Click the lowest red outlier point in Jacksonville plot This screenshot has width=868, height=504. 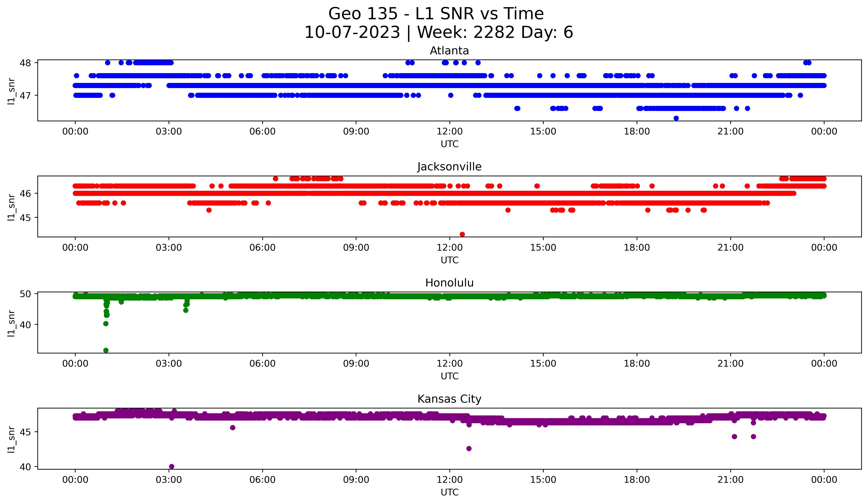(462, 234)
